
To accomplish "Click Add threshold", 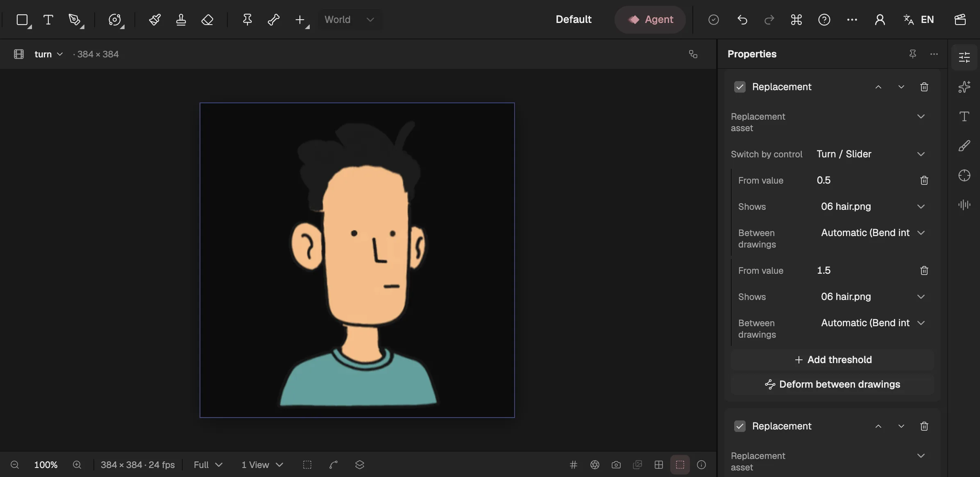I will click(x=832, y=360).
